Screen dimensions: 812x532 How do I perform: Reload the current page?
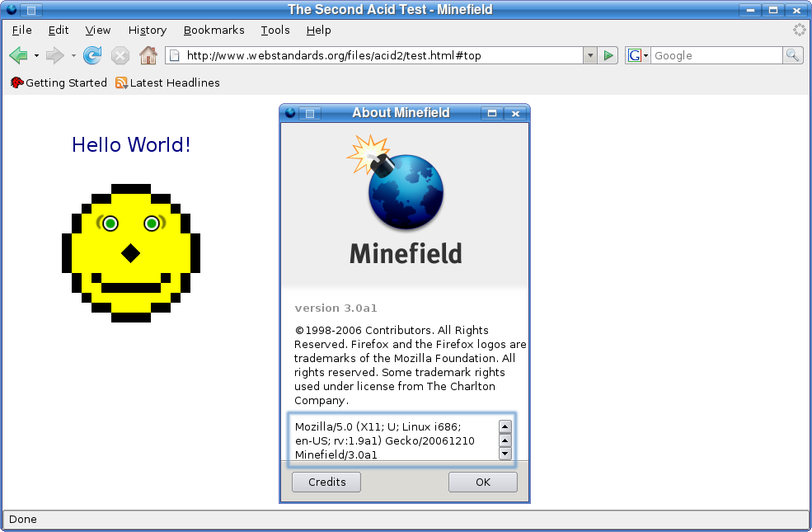point(92,55)
